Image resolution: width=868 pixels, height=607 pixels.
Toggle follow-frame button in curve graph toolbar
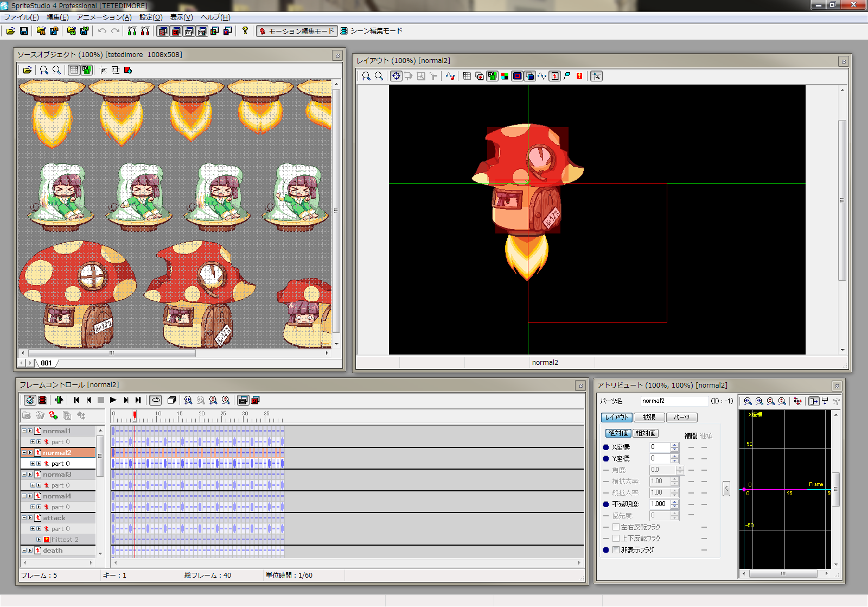pos(814,401)
